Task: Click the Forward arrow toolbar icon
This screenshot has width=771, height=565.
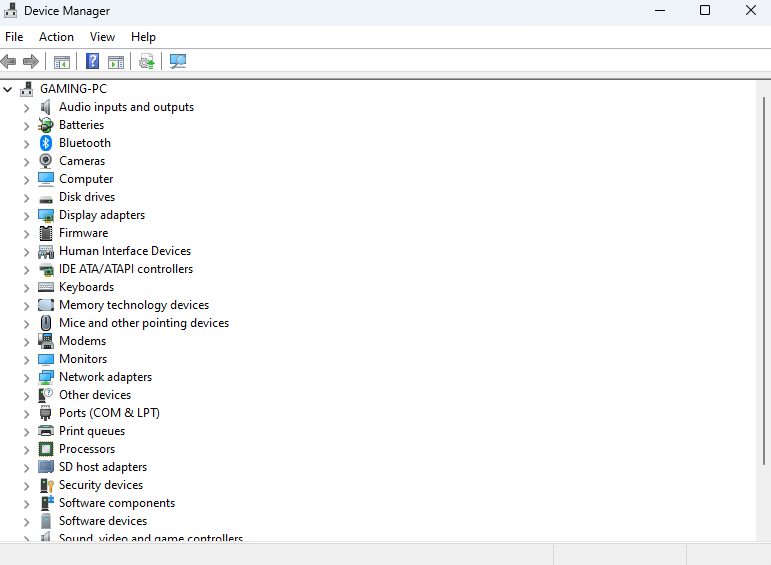Action: click(30, 61)
